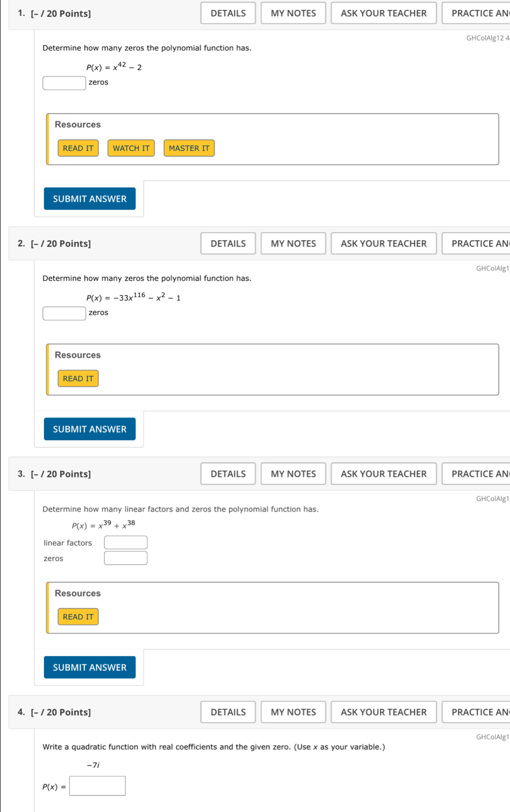Submit the answer for question 2
This screenshot has height=812, width=510.
[x=89, y=429]
